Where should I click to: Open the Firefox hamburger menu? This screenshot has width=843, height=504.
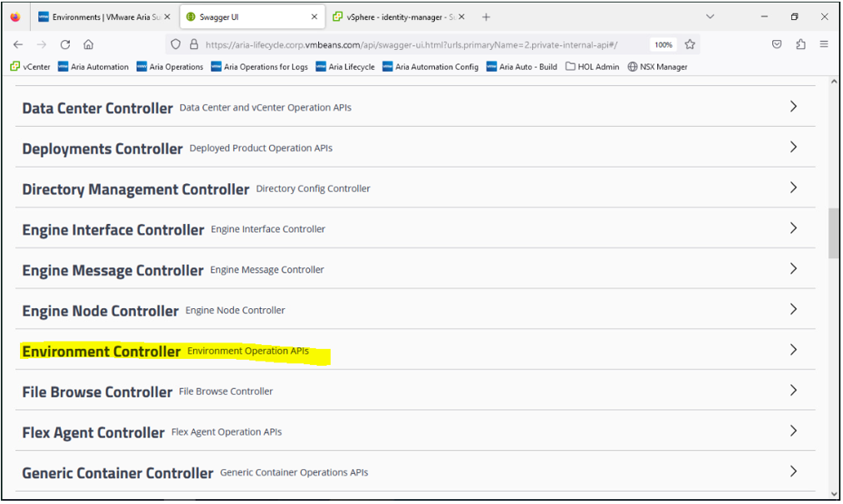click(824, 45)
